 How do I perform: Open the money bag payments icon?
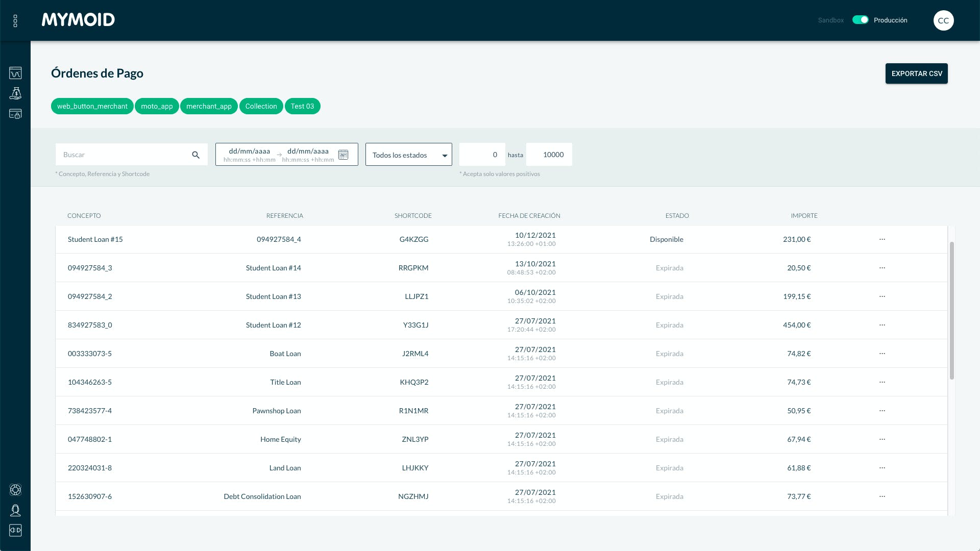[15, 93]
